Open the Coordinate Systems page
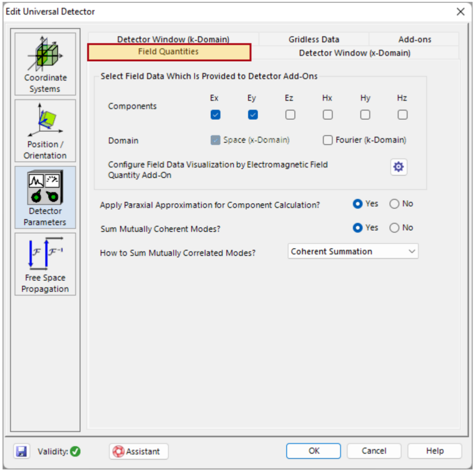 coord(45,64)
